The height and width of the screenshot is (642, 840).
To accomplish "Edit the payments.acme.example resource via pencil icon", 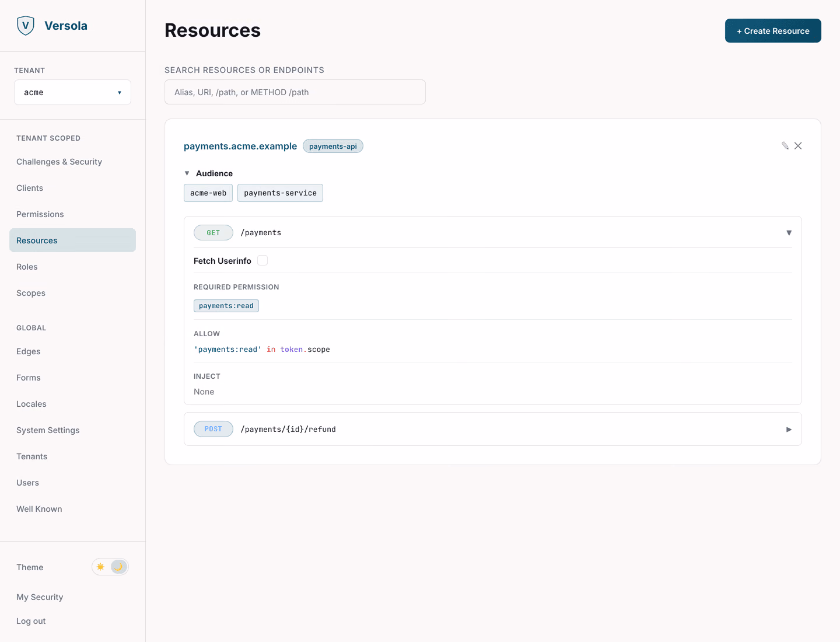I will [x=785, y=146].
